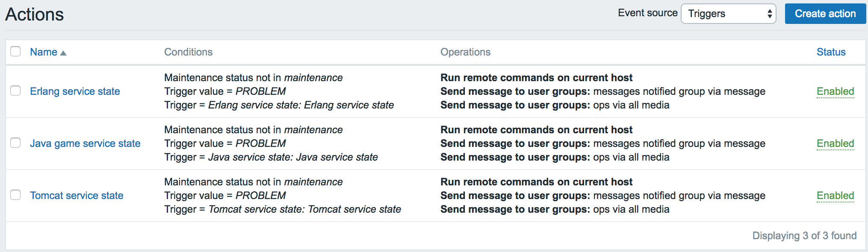Disable the Erlang action via Enabled link
This screenshot has width=868, height=252.
(835, 91)
